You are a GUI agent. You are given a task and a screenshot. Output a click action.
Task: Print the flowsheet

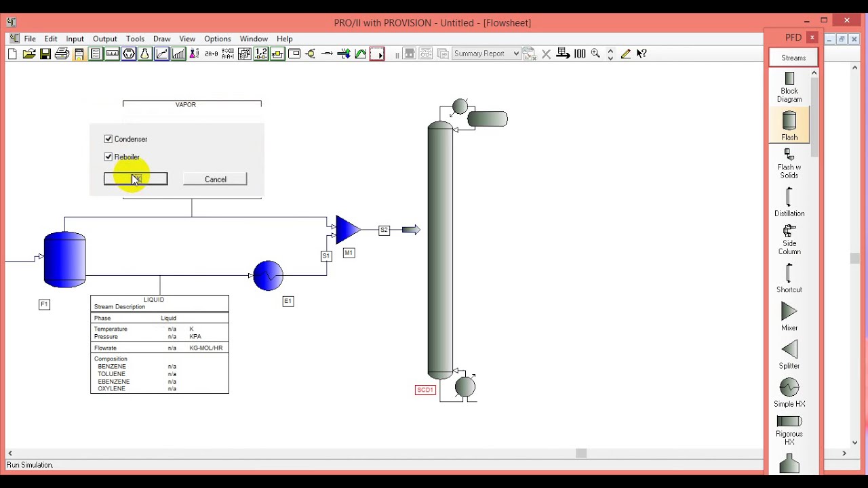click(62, 54)
